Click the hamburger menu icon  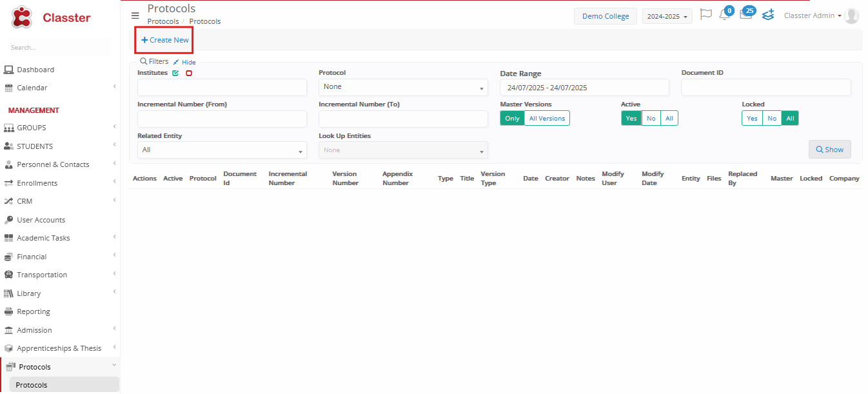click(x=135, y=15)
